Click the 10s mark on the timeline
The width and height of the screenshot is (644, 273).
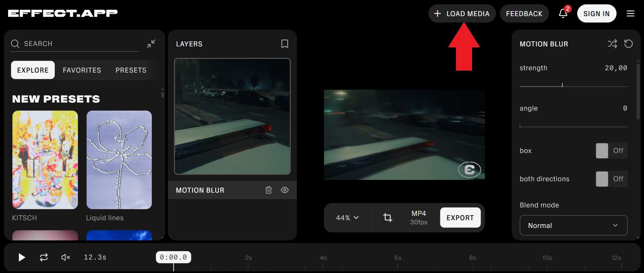pos(547,258)
